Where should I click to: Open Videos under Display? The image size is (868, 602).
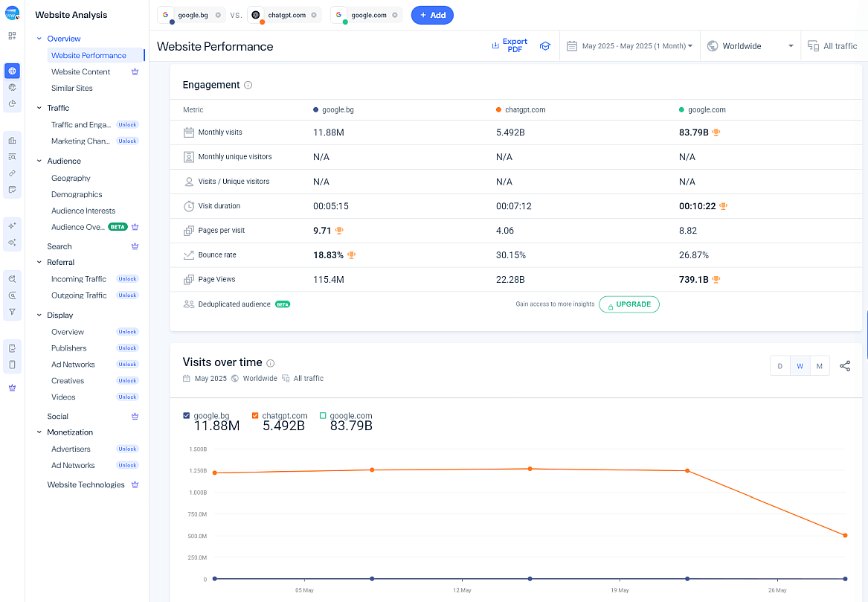click(x=63, y=397)
